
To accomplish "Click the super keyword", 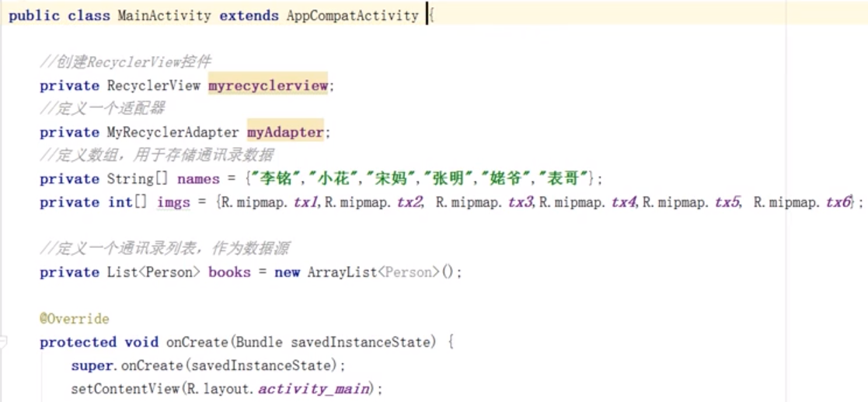I will click(x=92, y=365).
